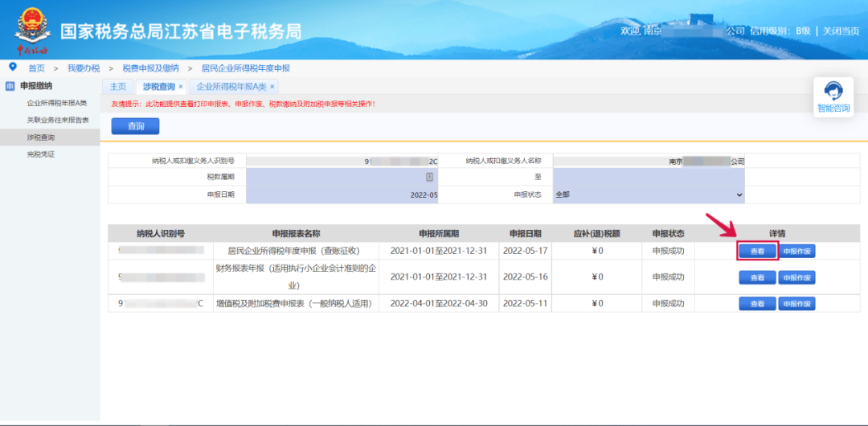Screen dimensions: 868x426
Task: Click the 应补(退)税额 column header
Action: [x=596, y=233]
